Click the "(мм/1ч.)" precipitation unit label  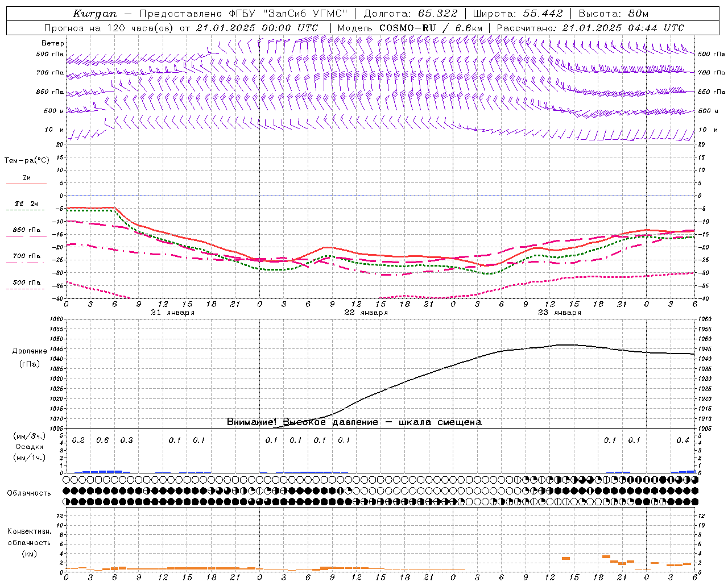tap(29, 458)
